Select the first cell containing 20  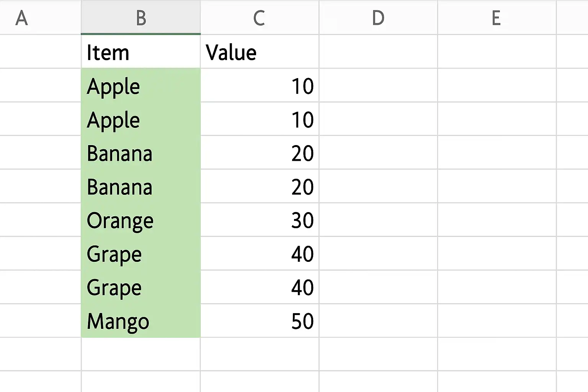(260, 152)
